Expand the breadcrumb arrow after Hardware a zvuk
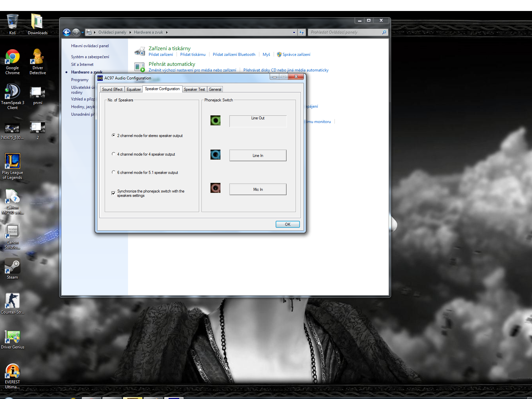532x399 pixels. [167, 32]
